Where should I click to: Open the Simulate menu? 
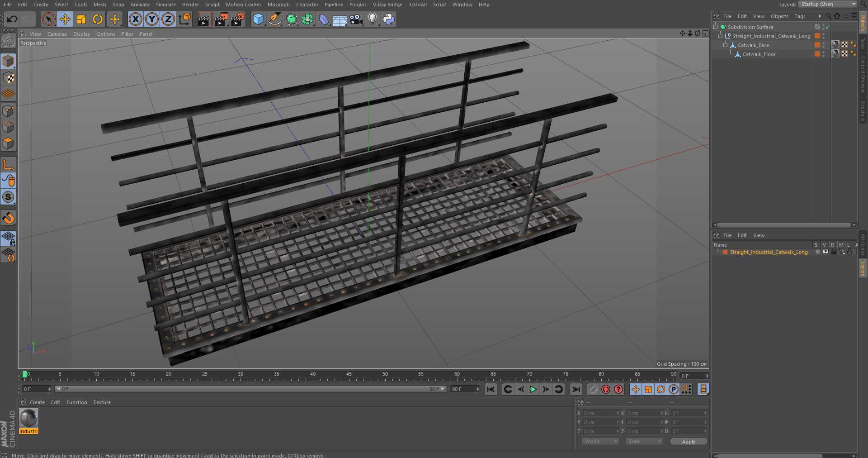click(x=166, y=5)
